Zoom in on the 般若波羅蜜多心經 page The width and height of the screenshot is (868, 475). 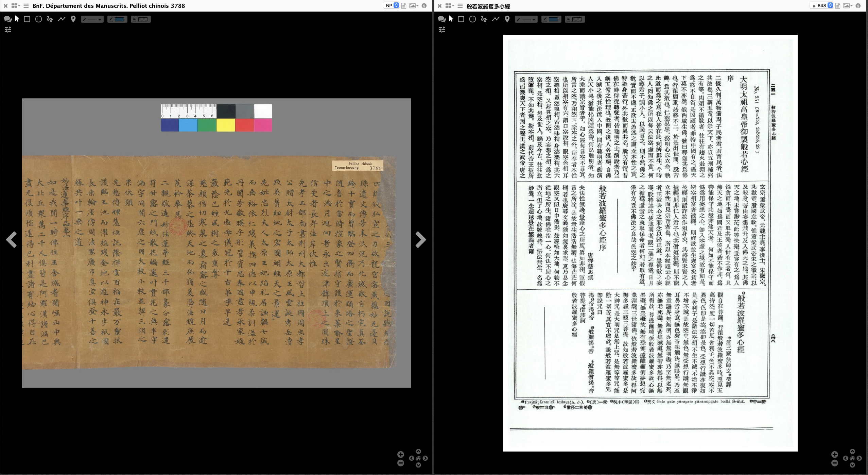pos(835,455)
